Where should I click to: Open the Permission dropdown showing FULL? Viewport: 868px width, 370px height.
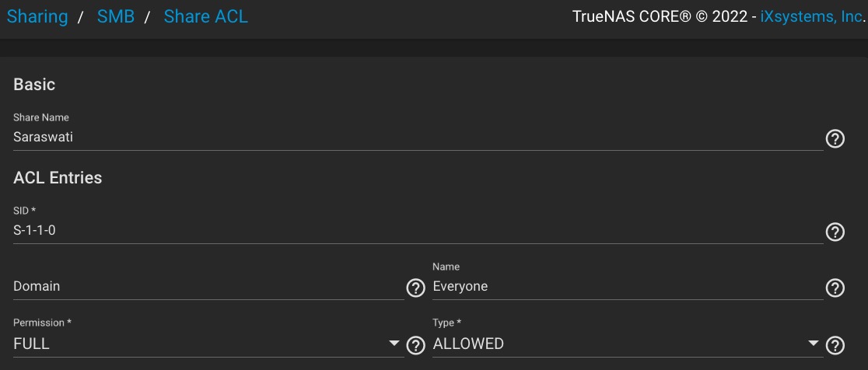pyautogui.click(x=208, y=344)
